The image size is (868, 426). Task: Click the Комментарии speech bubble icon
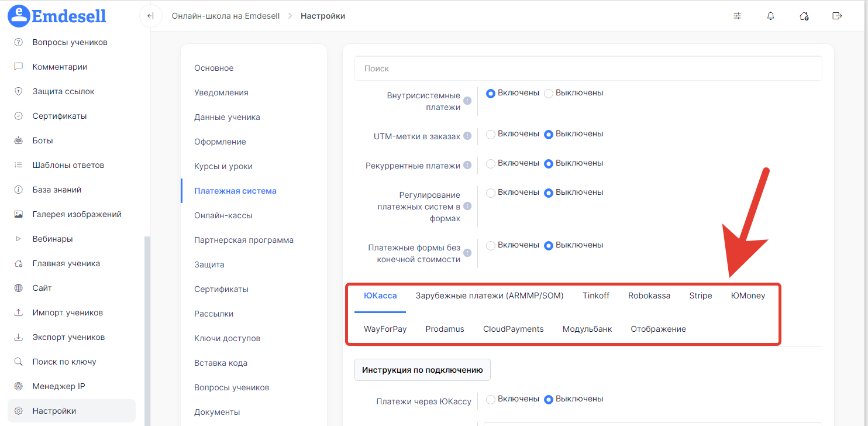click(18, 67)
